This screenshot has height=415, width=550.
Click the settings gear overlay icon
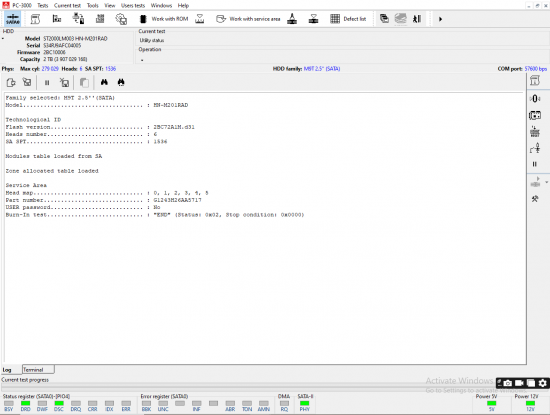click(x=543, y=383)
